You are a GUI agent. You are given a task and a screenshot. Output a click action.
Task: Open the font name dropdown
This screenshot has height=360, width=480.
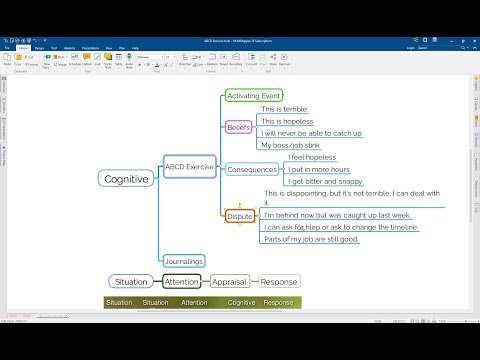tap(162, 57)
